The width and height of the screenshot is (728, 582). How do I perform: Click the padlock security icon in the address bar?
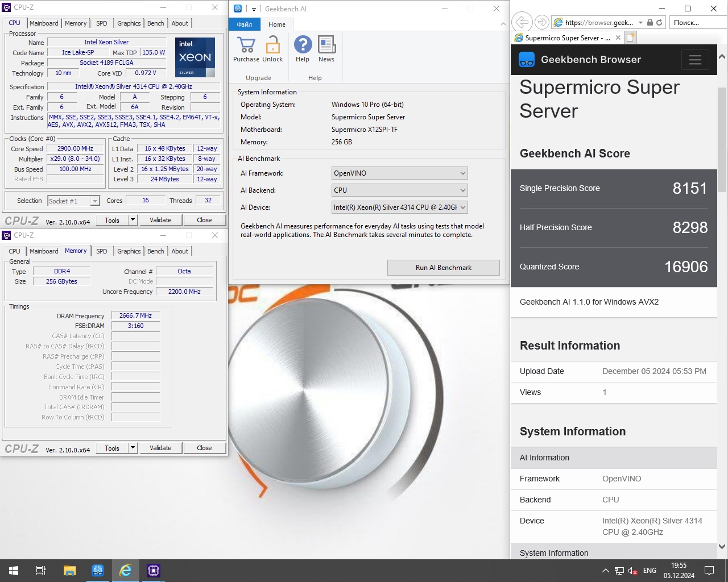650,22
